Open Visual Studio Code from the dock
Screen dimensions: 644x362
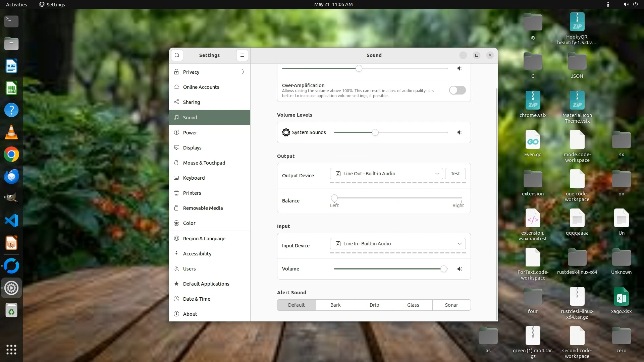click(11, 221)
